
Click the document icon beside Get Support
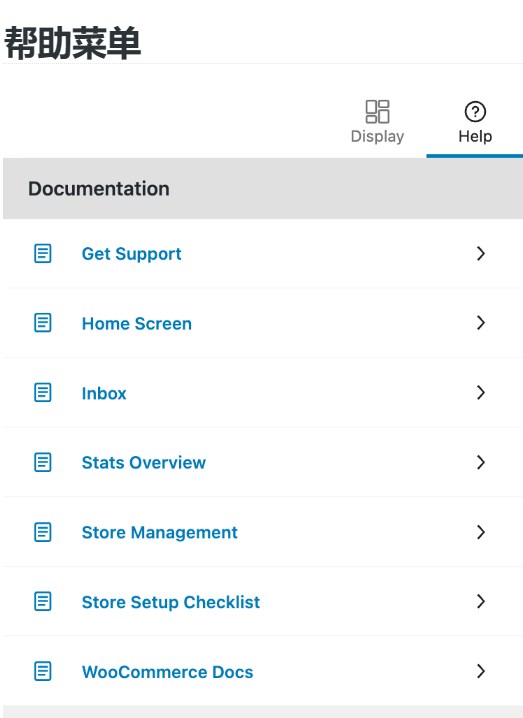click(x=43, y=253)
